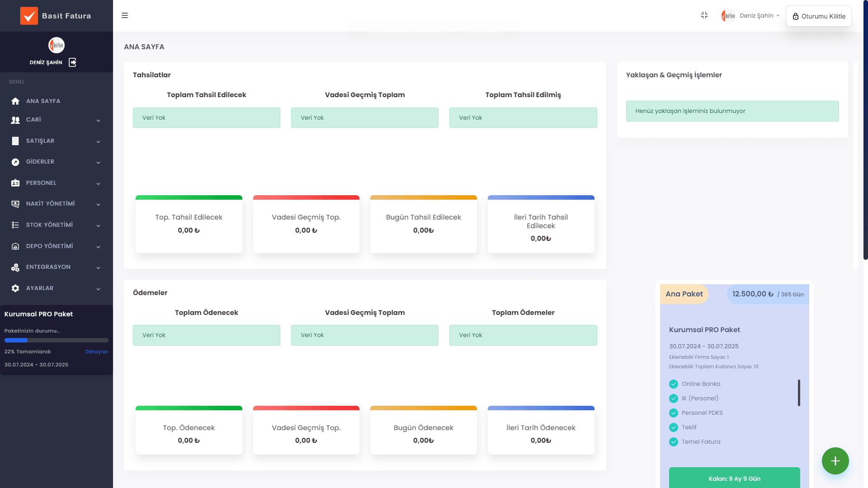Click the logout icon beside DENİZ ŞAHİN
This screenshot has width=868, height=488.
[72, 62]
